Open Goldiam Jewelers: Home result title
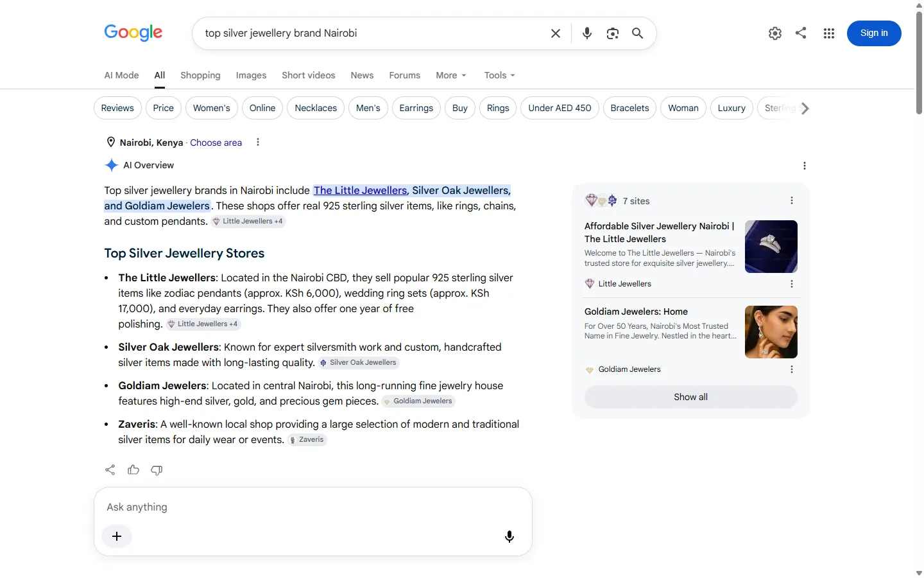 tap(636, 311)
